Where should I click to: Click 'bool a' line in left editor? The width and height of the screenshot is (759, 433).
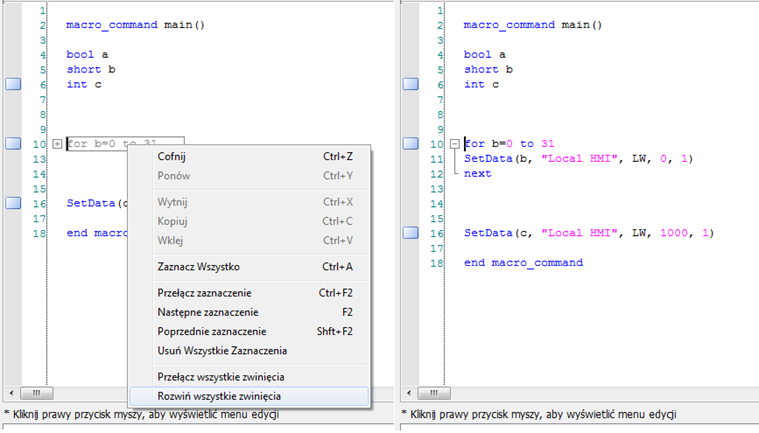(x=87, y=55)
